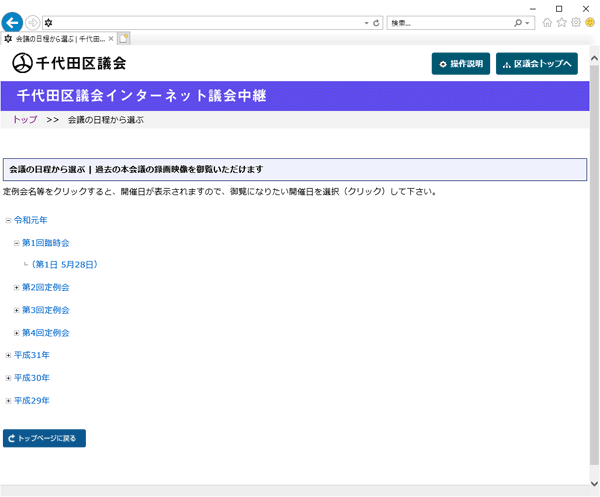Image resolution: width=600 pixels, height=497 pixels.
Task: Open the Tools gear icon
Action: pyautogui.click(x=576, y=23)
